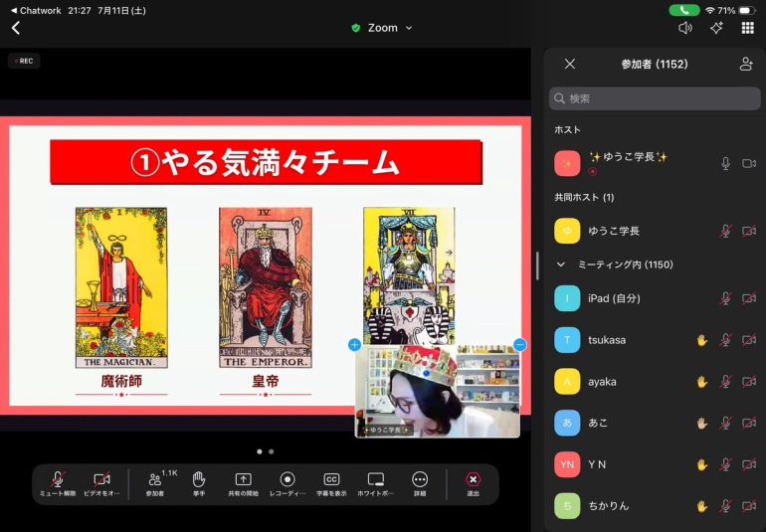This screenshot has width=766, height=532.
Task: Tap the green shield encryption icon
Action: tap(356, 28)
